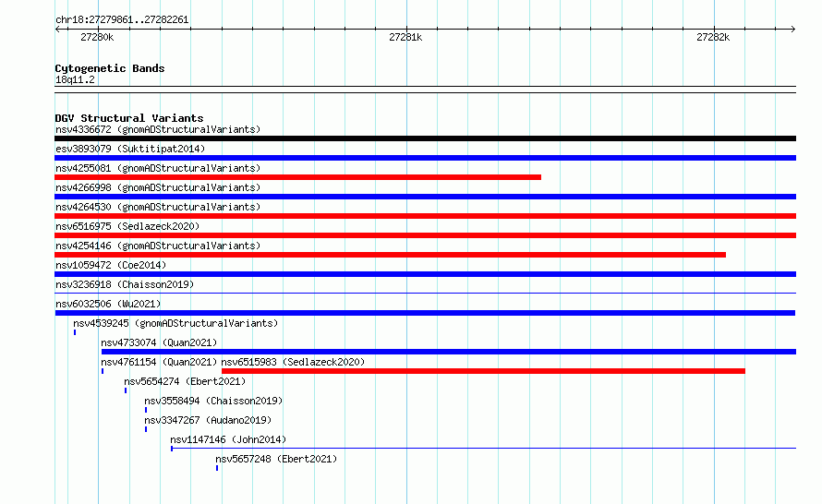Open nsv4266998 gnomAD variant label
Screen dimensions: 822x504
pos(158,187)
